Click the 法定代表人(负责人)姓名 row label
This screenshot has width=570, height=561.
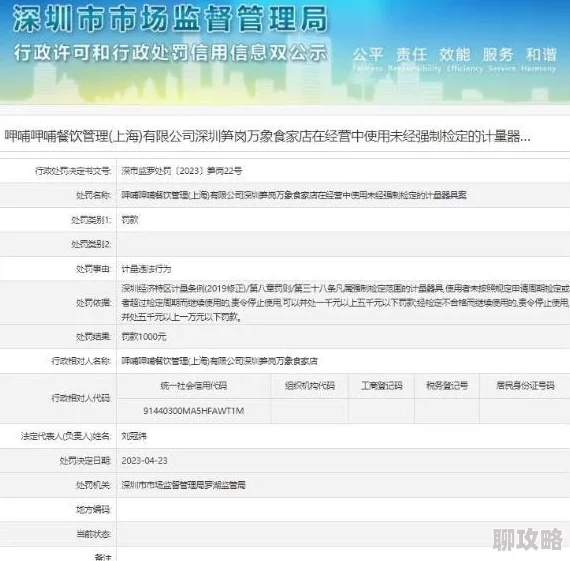[66, 436]
